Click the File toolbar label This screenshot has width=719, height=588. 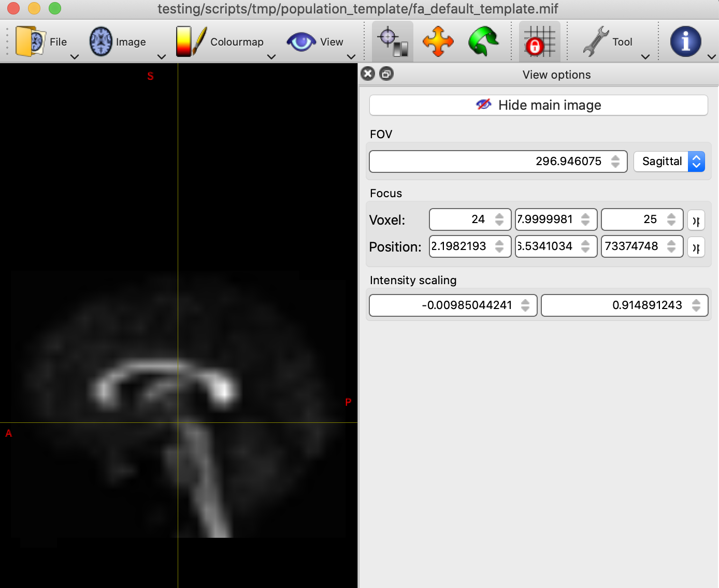coord(59,42)
